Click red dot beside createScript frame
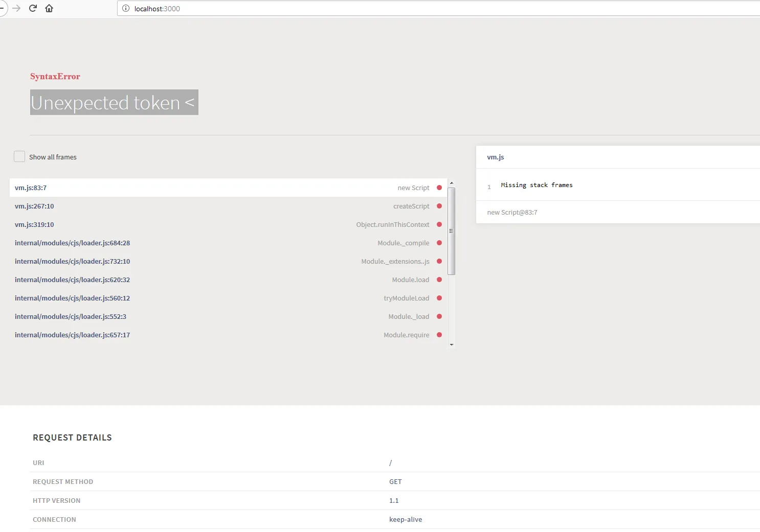Viewport: 760px width, 532px height. point(439,206)
